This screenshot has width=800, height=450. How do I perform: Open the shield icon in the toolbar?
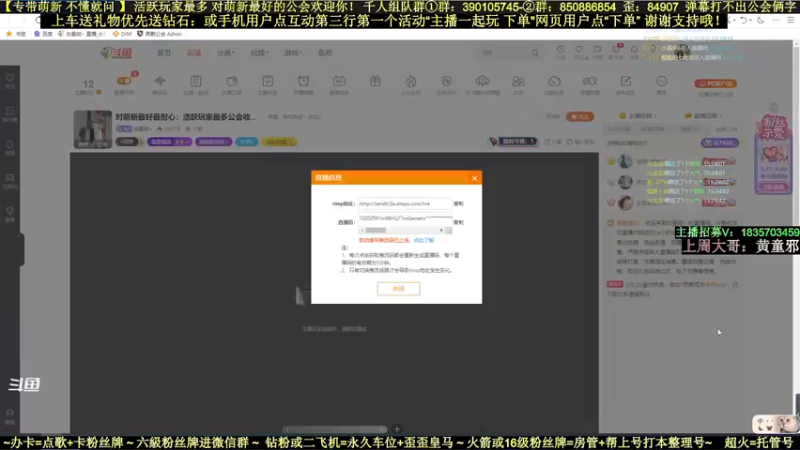point(446,81)
